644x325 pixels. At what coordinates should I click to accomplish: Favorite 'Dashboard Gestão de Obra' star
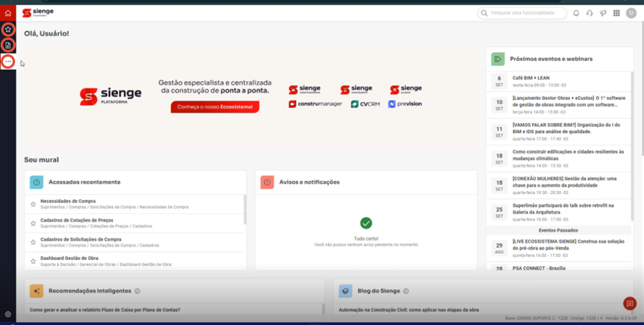[x=34, y=261]
